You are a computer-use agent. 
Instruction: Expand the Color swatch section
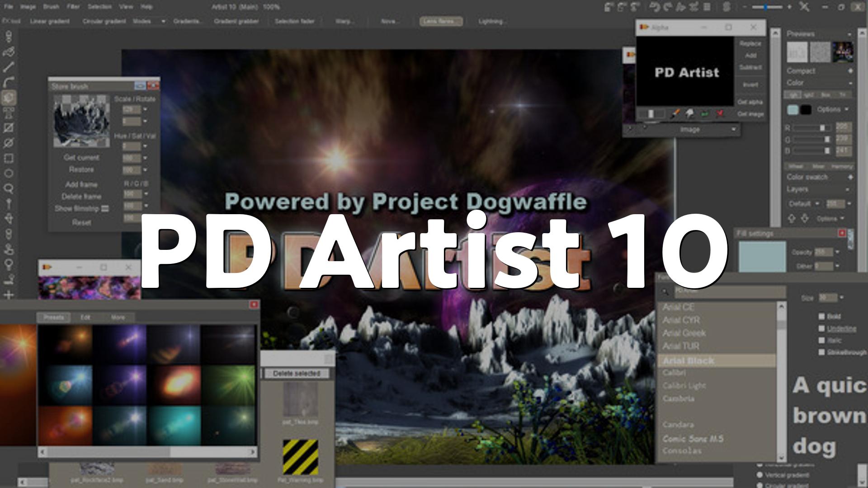(850, 177)
